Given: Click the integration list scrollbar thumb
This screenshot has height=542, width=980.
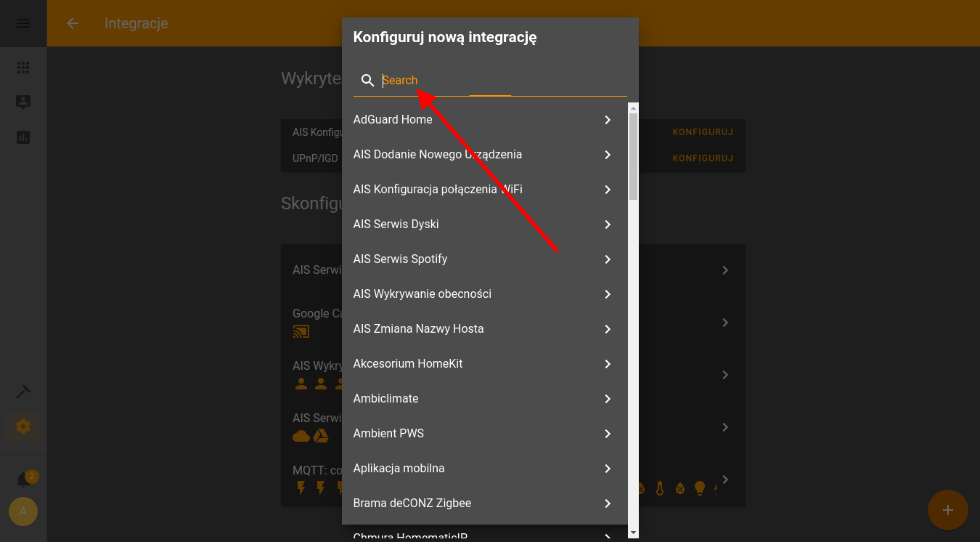Looking at the screenshot, I should coord(633,156).
